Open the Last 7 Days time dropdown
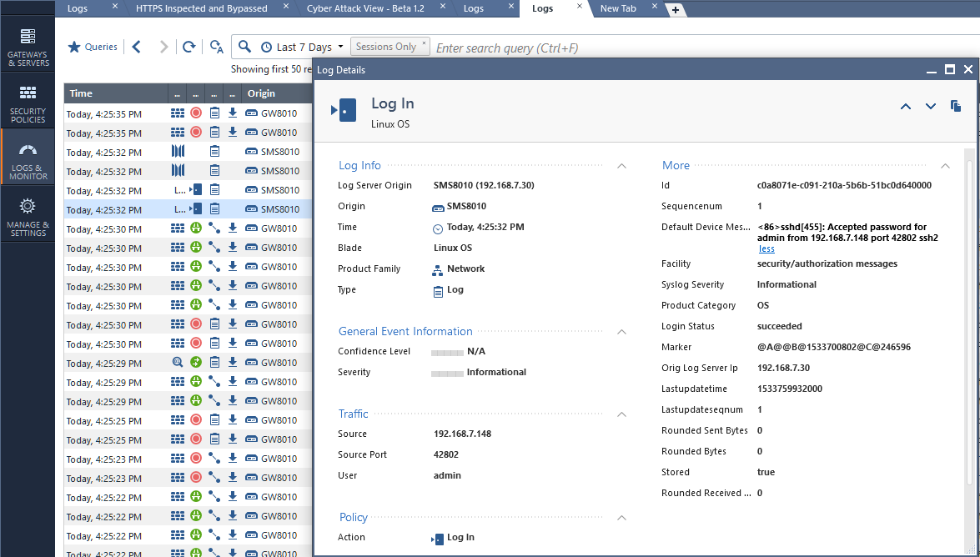Screen dimensions: 980x557 click(303, 47)
